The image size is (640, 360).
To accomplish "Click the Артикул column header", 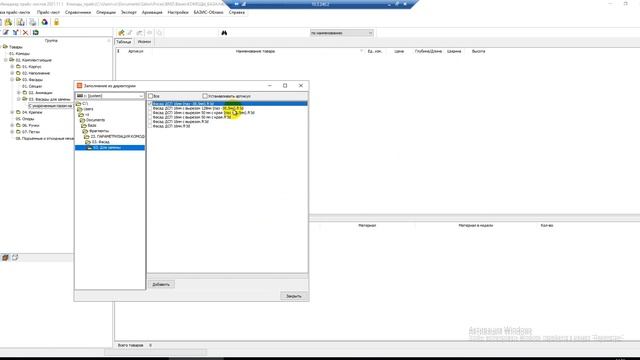I will pos(136,51).
